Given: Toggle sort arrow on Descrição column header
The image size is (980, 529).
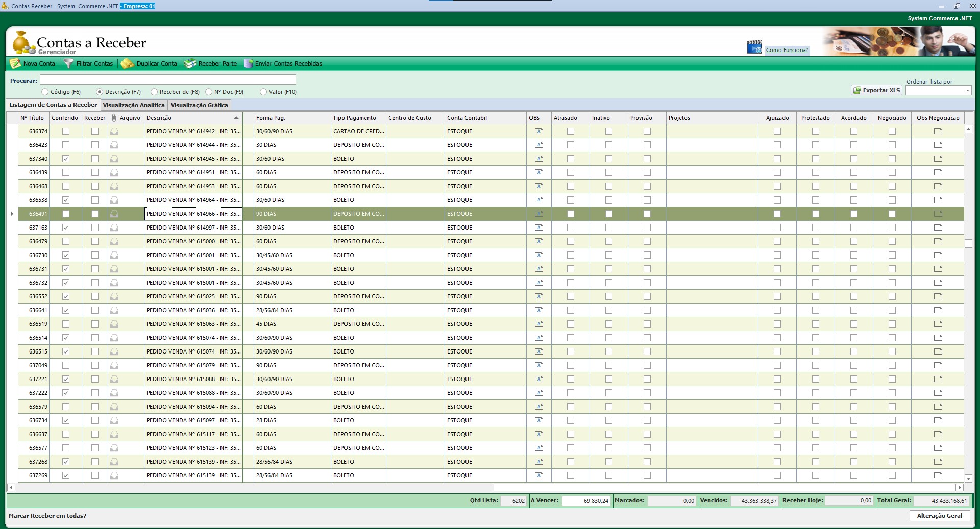Looking at the screenshot, I should [x=236, y=118].
